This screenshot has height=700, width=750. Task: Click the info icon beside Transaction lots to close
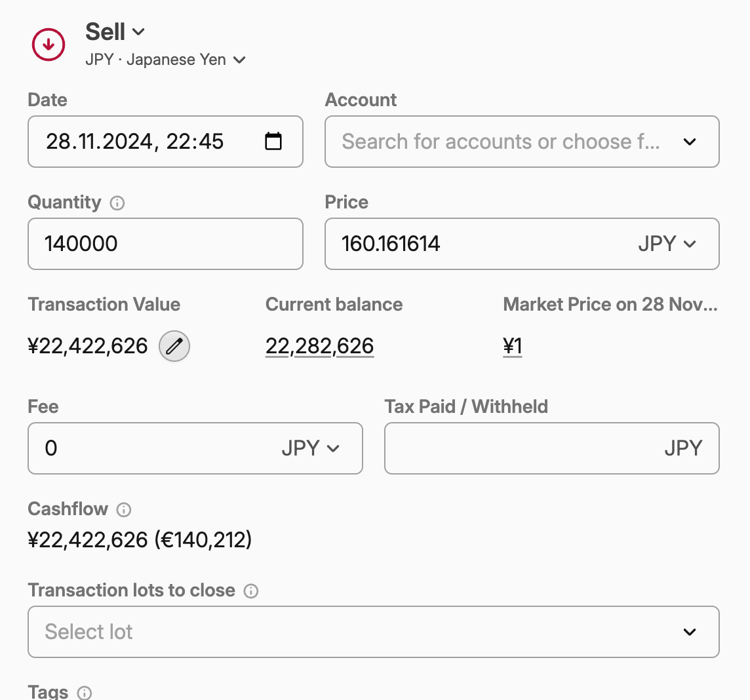click(251, 591)
